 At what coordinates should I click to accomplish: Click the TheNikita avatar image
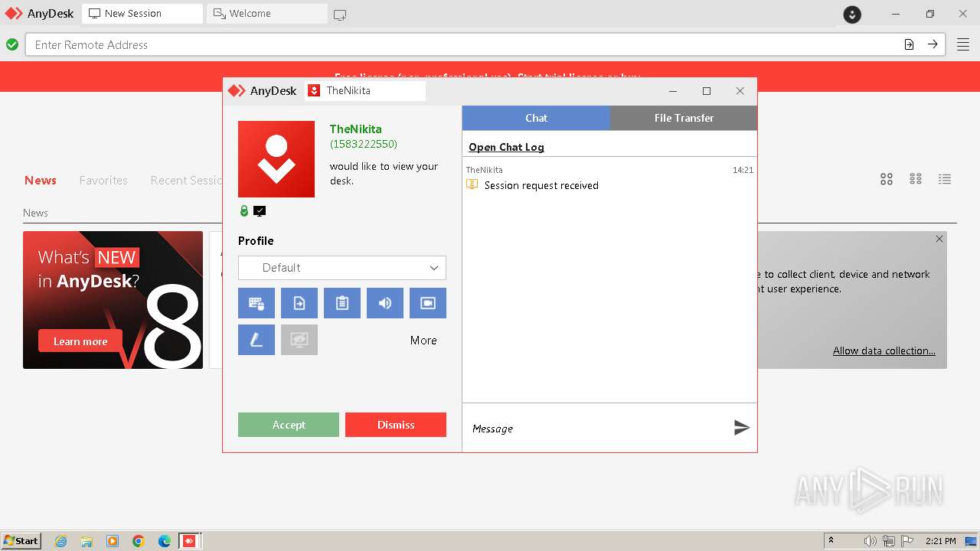[276, 159]
